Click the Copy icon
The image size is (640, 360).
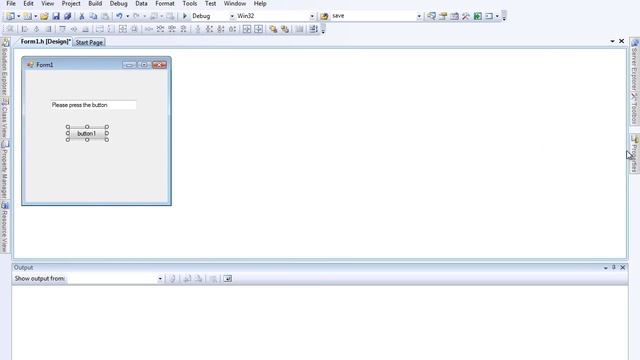pos(93,16)
